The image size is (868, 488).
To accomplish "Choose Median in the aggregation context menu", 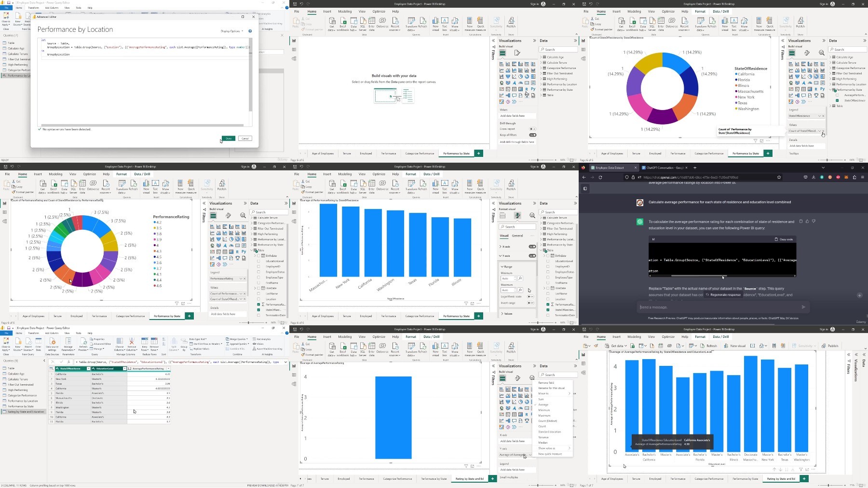I will [x=543, y=443].
